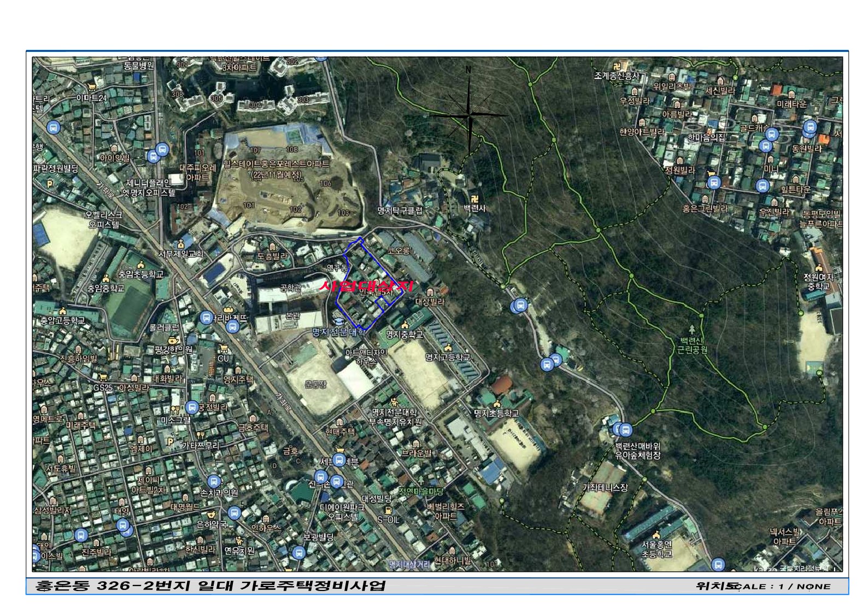Click the bus stop beside 궁전빌라
Screen dimensions: 868x614
coord(191,407)
